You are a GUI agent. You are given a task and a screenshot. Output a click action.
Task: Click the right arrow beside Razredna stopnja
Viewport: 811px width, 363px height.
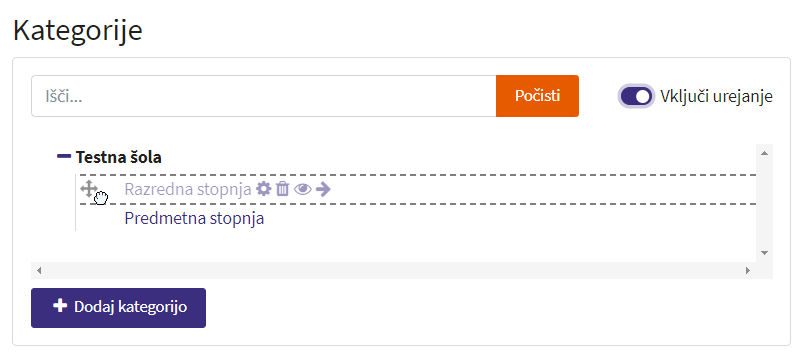click(323, 189)
